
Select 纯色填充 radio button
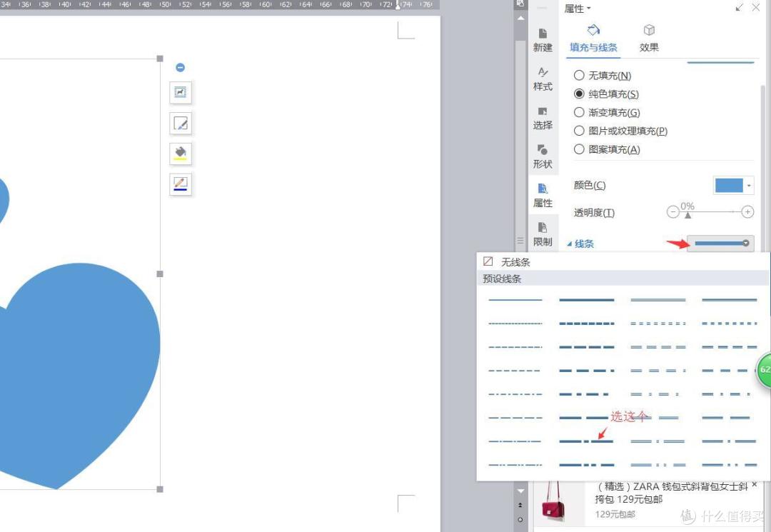(579, 94)
